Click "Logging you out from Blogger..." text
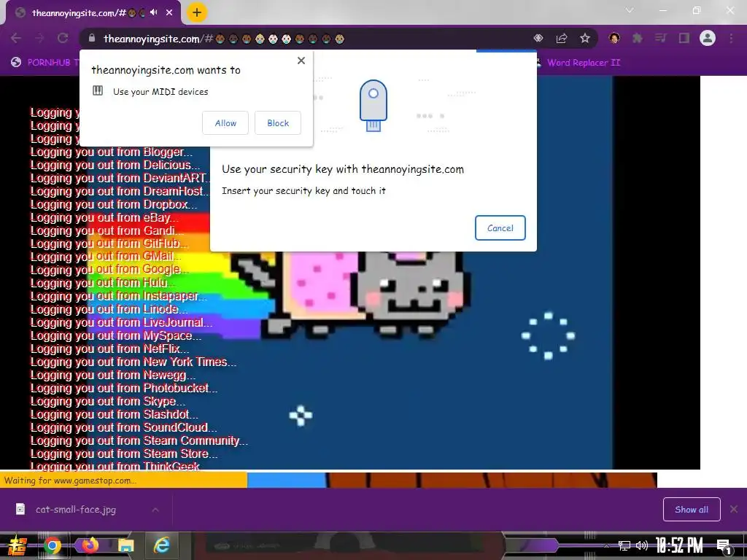Image resolution: width=747 pixels, height=560 pixels. [x=112, y=152]
